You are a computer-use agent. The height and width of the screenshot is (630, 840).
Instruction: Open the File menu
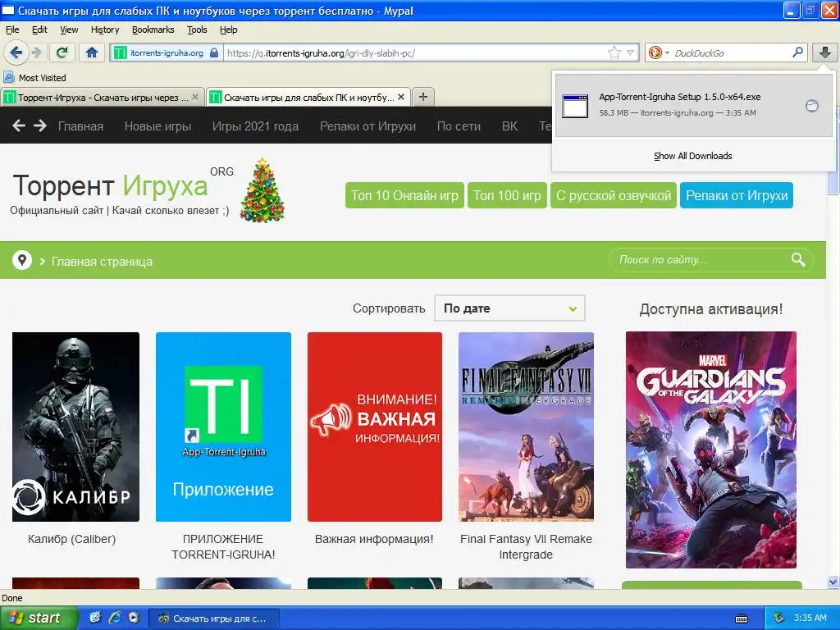point(12,30)
